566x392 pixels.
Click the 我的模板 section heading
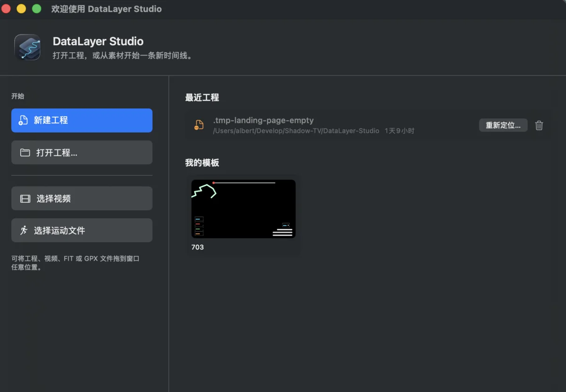202,163
